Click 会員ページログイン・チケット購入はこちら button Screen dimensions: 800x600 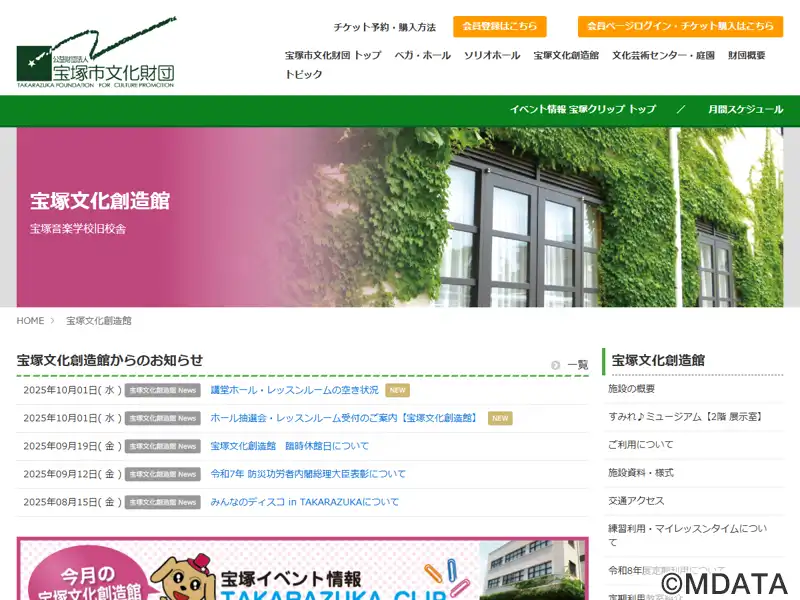click(x=680, y=27)
